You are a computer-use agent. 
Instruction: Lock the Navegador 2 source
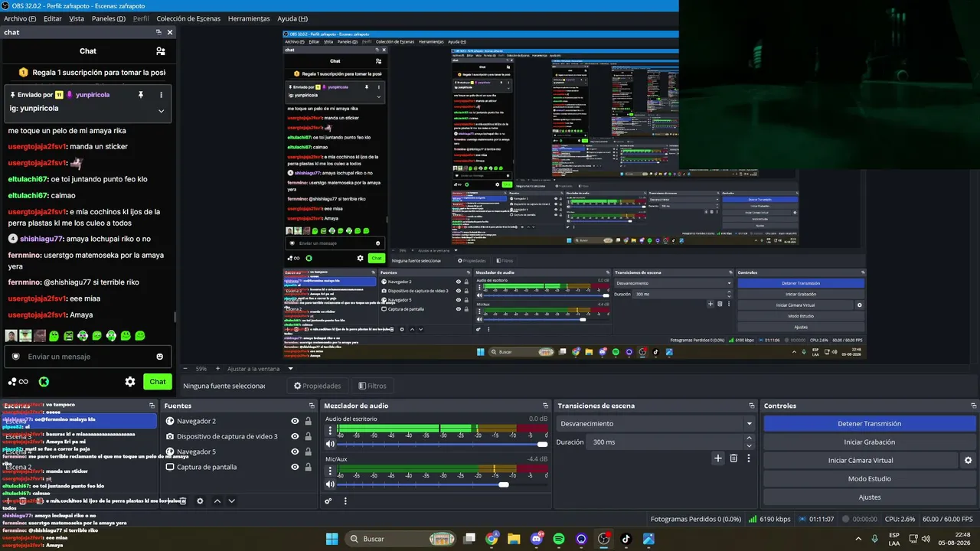[x=308, y=421]
